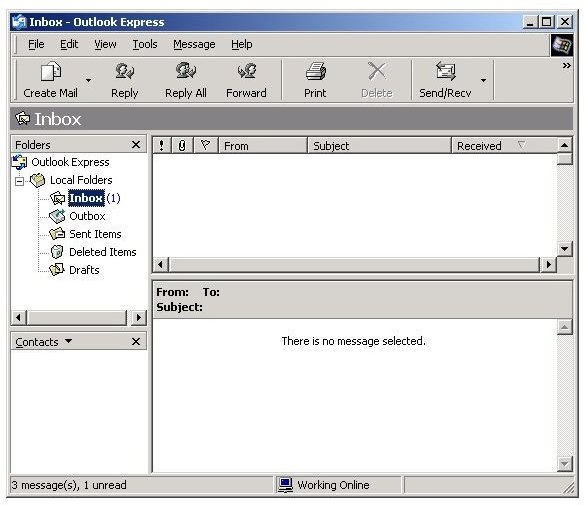
Task: Collapse the Local Folders tree node
Action: [x=19, y=181]
